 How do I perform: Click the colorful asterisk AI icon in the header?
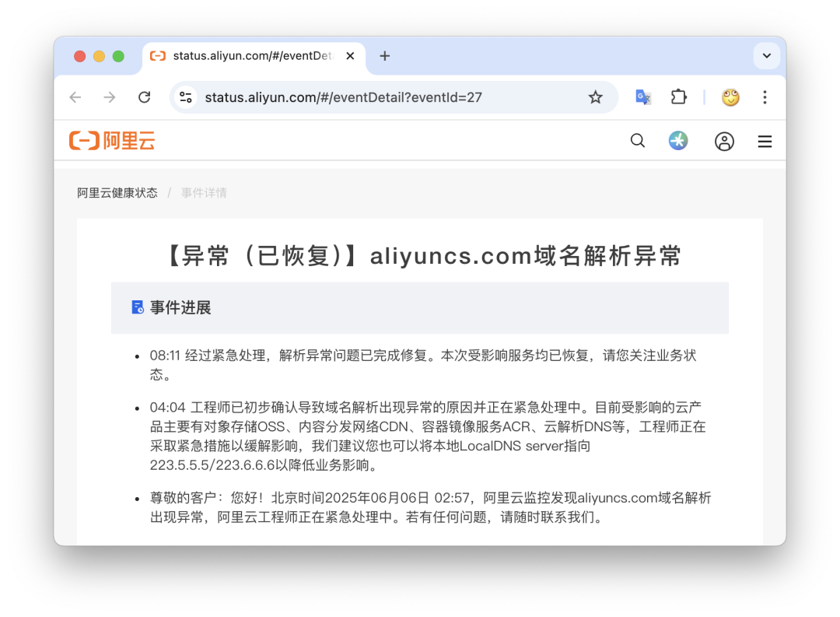(x=678, y=141)
